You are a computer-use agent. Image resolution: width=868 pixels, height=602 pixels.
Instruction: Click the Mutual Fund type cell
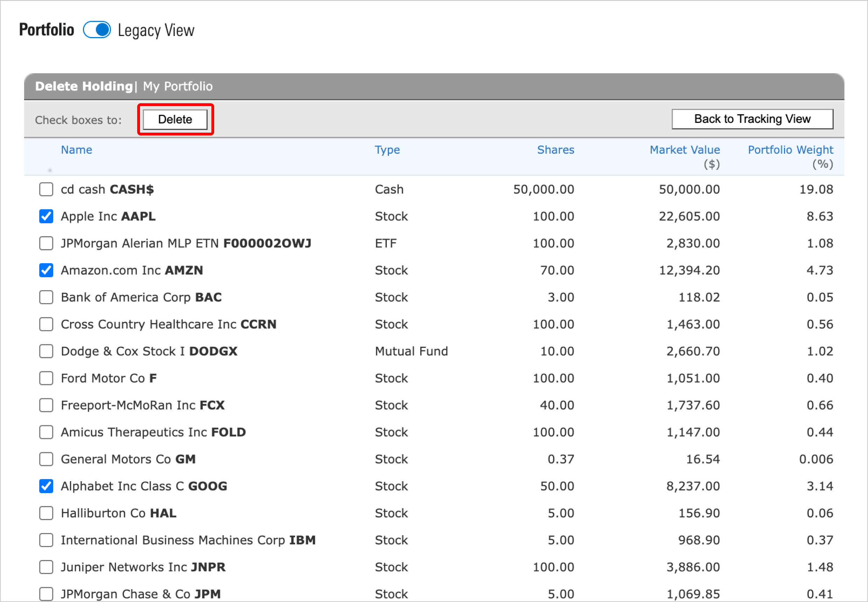411,351
